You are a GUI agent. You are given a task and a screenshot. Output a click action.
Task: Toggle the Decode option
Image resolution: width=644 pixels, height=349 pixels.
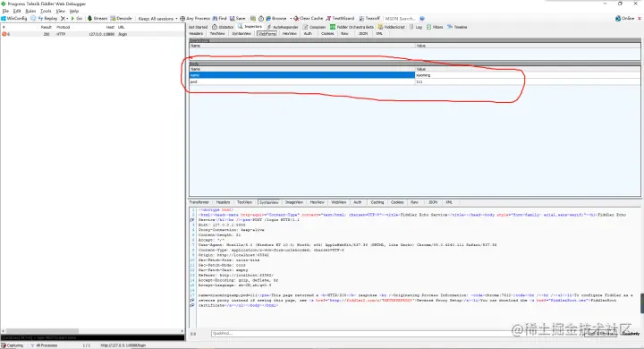click(121, 19)
